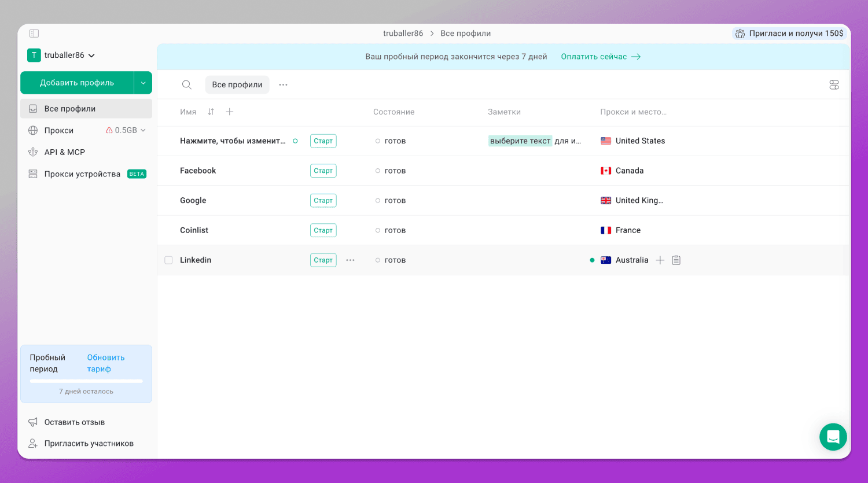Click the Australia flag icon

tap(606, 260)
